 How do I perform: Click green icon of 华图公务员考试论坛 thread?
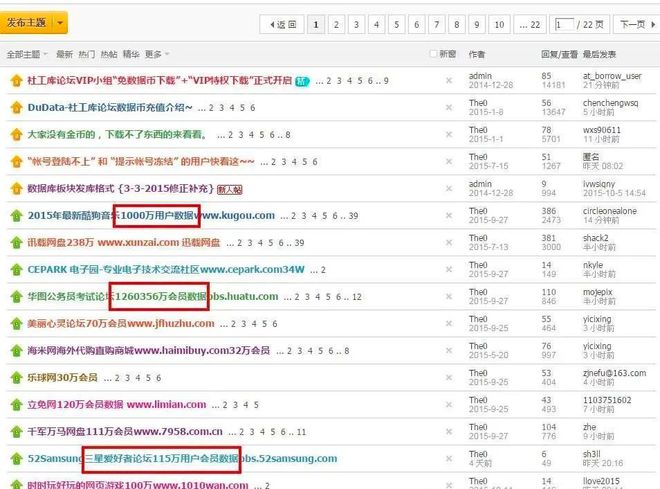coord(16,297)
